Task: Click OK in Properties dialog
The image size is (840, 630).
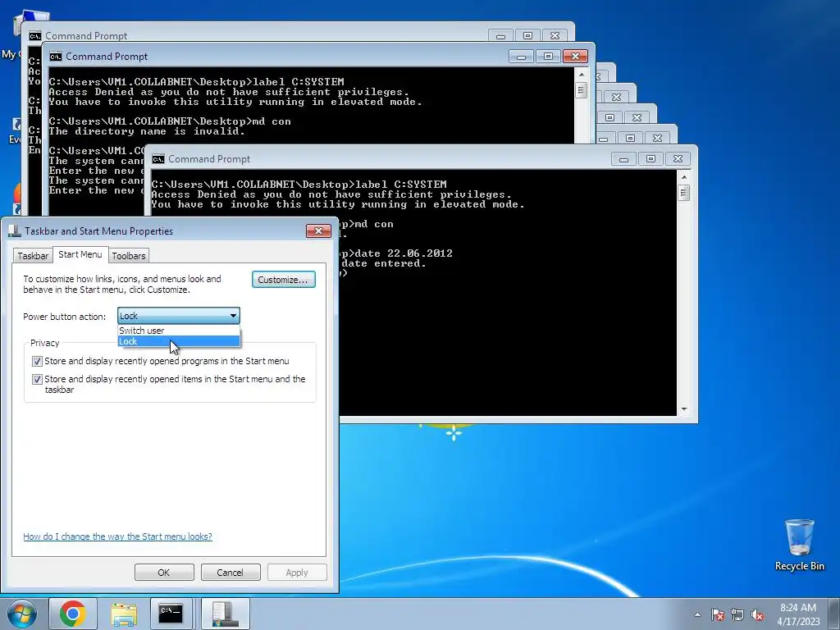Action: [x=164, y=572]
